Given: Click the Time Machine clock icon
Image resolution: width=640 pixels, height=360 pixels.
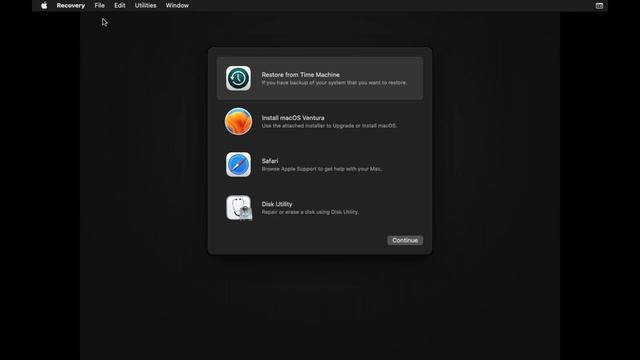Looking at the screenshot, I should (238, 78).
